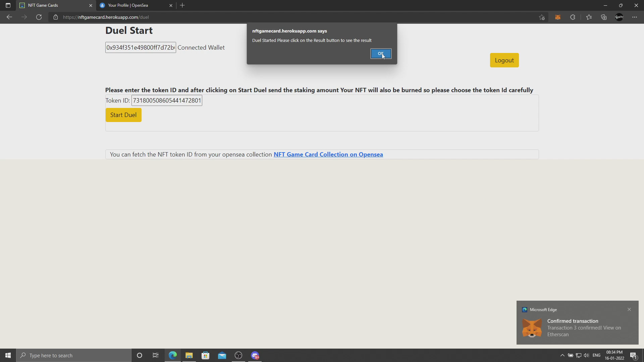Click the taskbar search box

(x=74, y=355)
